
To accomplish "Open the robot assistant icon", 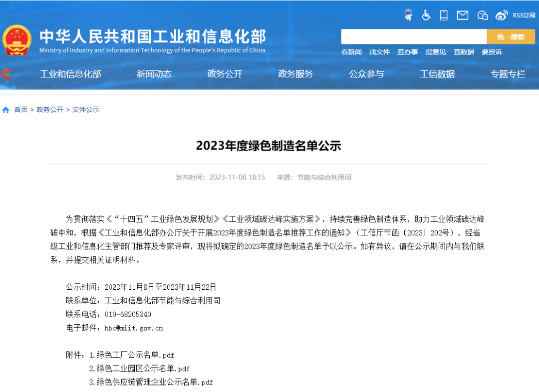I will [408, 15].
